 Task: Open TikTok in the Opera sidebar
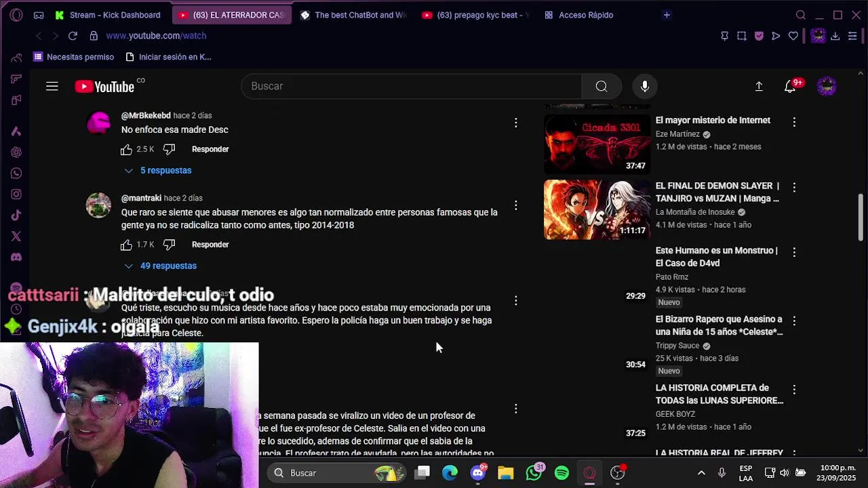[16, 216]
